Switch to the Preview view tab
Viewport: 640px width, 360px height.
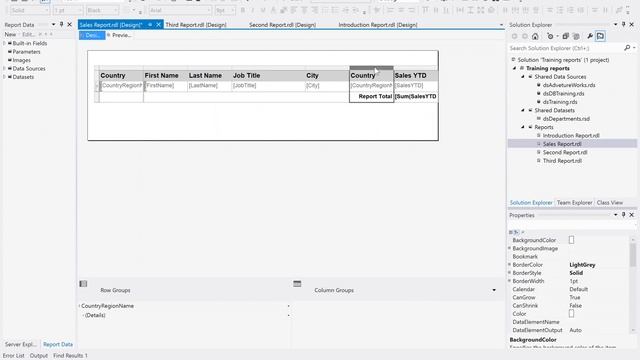(119, 36)
